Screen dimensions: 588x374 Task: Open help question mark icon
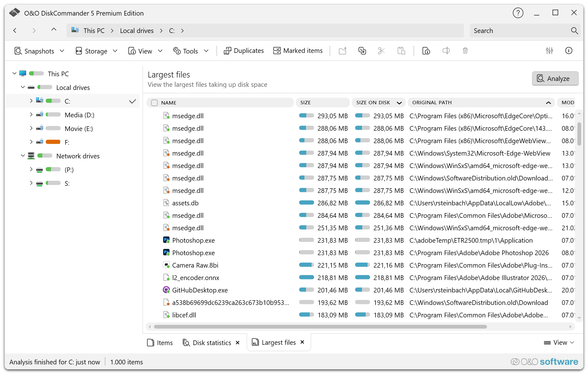pyautogui.click(x=518, y=13)
